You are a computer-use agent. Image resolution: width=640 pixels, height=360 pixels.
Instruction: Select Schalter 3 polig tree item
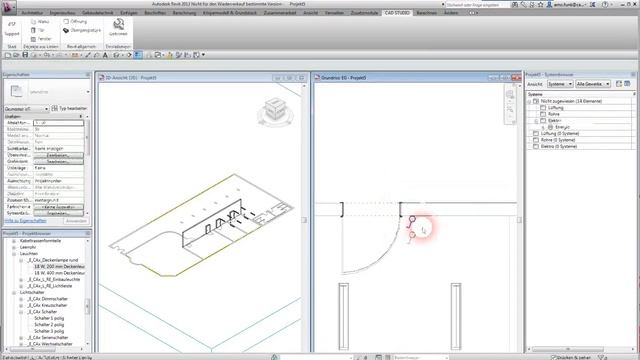pos(49,331)
